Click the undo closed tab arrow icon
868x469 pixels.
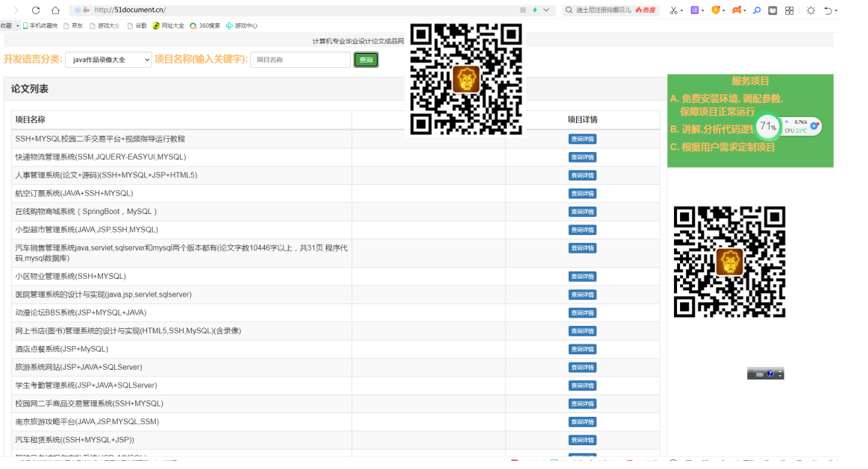coord(828,10)
